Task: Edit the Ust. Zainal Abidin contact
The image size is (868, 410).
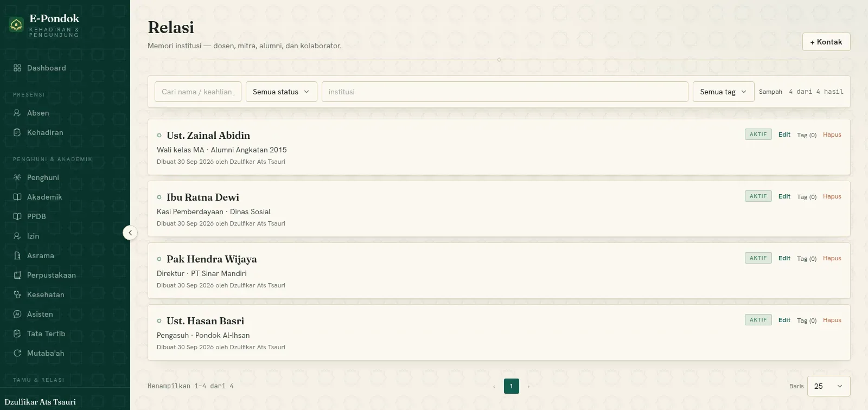Action: [x=784, y=134]
